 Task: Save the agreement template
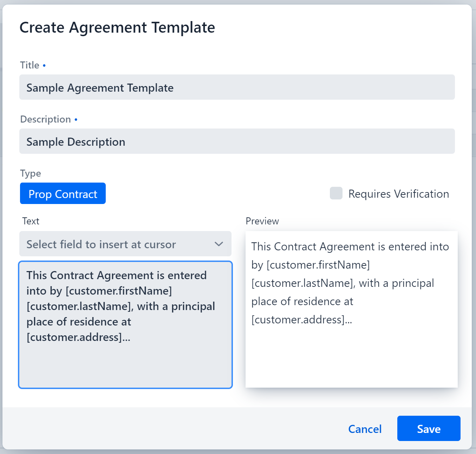coord(429,428)
